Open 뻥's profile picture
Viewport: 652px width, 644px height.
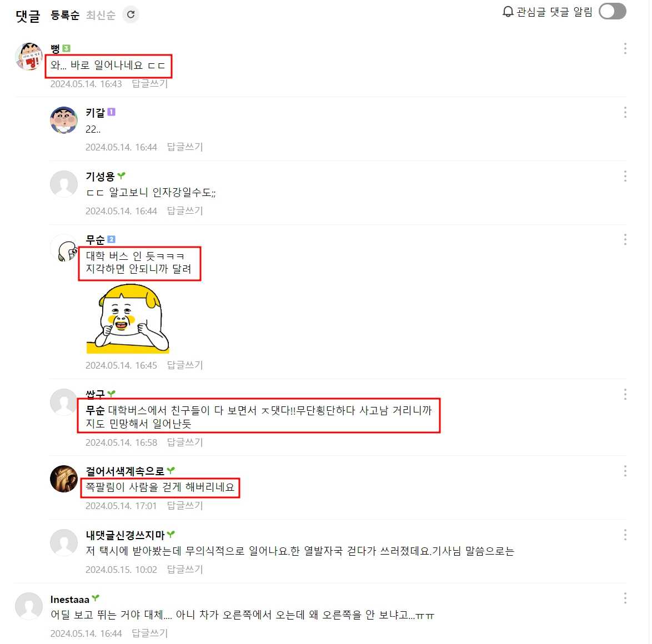pyautogui.click(x=29, y=56)
